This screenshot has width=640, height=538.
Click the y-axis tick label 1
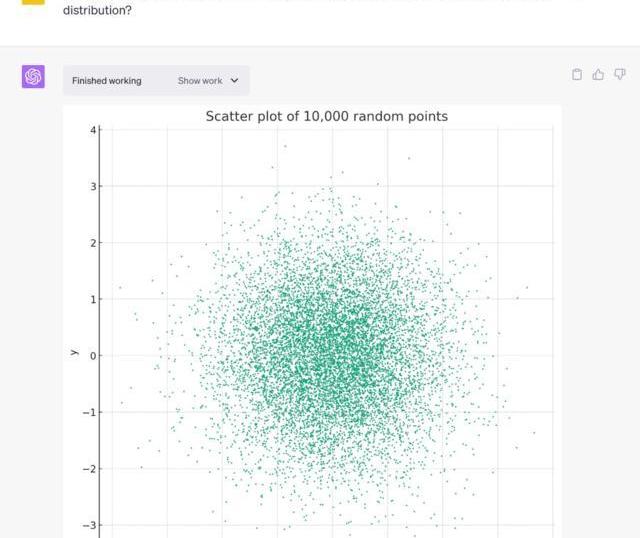[x=92, y=299]
